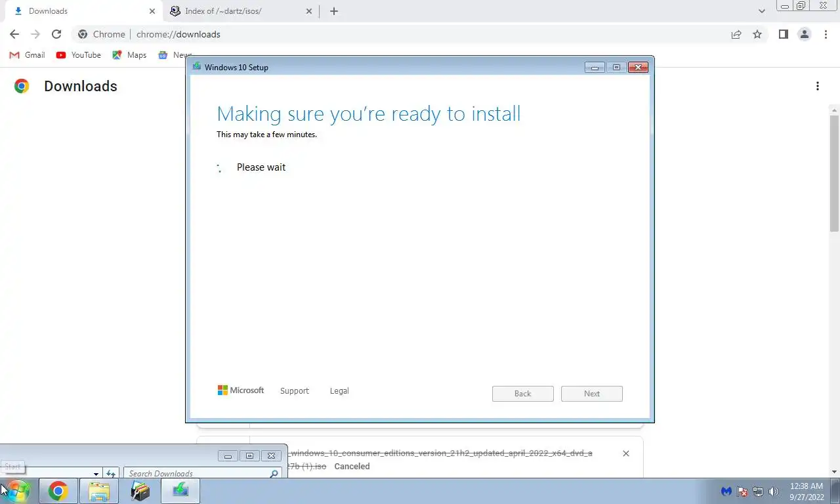This screenshot has height=504, width=840.
Task: Click the Next button in Setup
Action: point(592,394)
